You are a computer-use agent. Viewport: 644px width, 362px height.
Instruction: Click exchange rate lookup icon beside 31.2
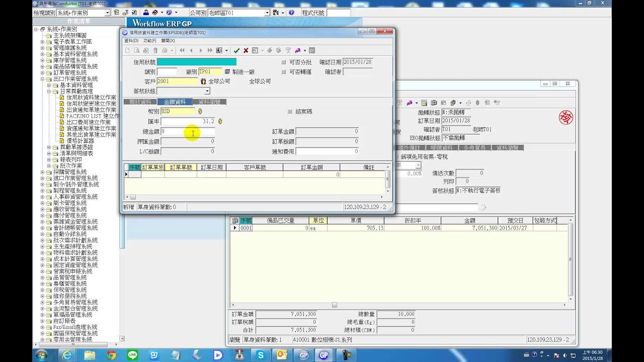click(220, 121)
